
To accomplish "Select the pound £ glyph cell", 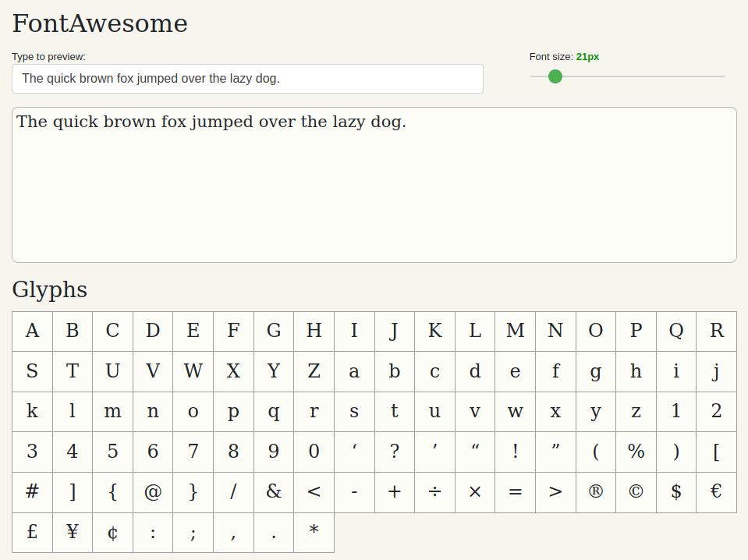I will (32, 533).
